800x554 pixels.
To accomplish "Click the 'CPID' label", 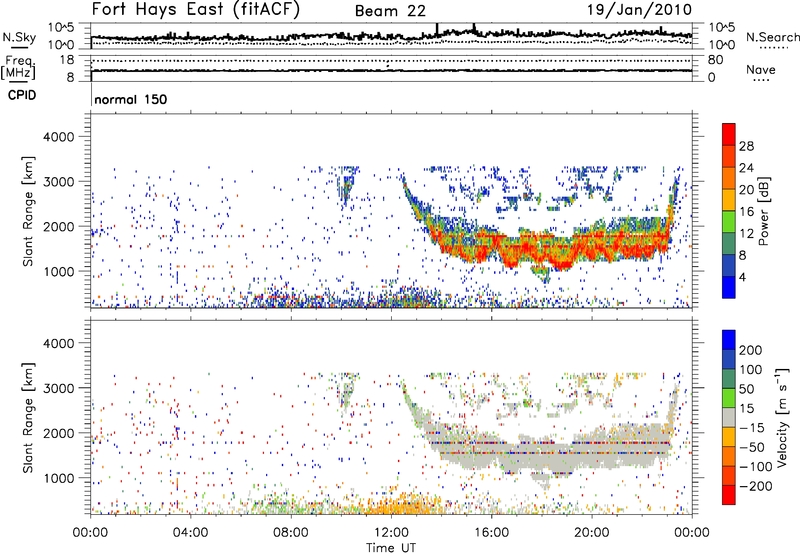I will (x=22, y=95).
